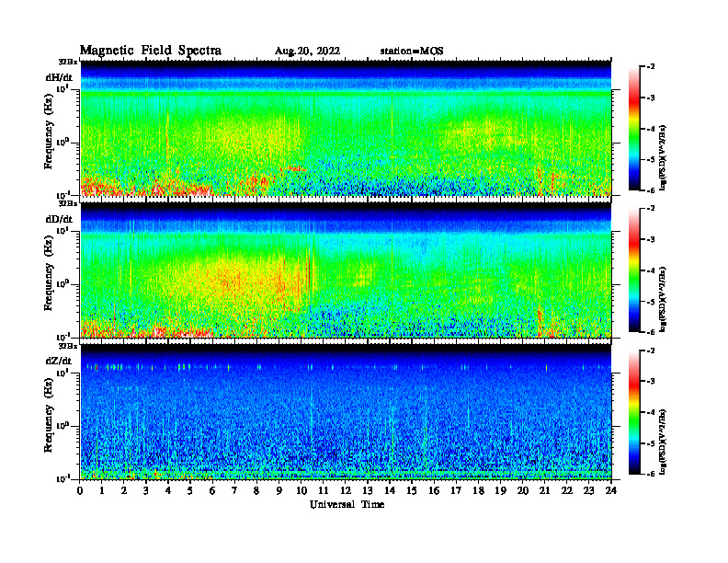Click hour 16 on the Universal Time axis
Viewport: 728px width, 563px height.
pyautogui.click(x=434, y=491)
